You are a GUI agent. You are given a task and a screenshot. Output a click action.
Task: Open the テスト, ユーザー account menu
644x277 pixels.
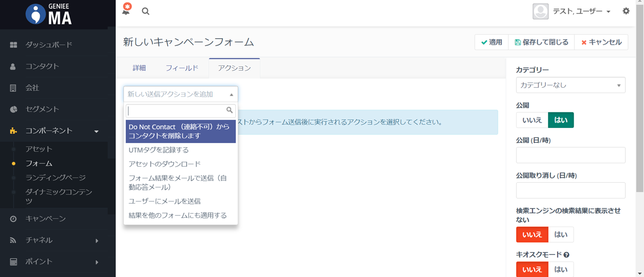point(572,11)
